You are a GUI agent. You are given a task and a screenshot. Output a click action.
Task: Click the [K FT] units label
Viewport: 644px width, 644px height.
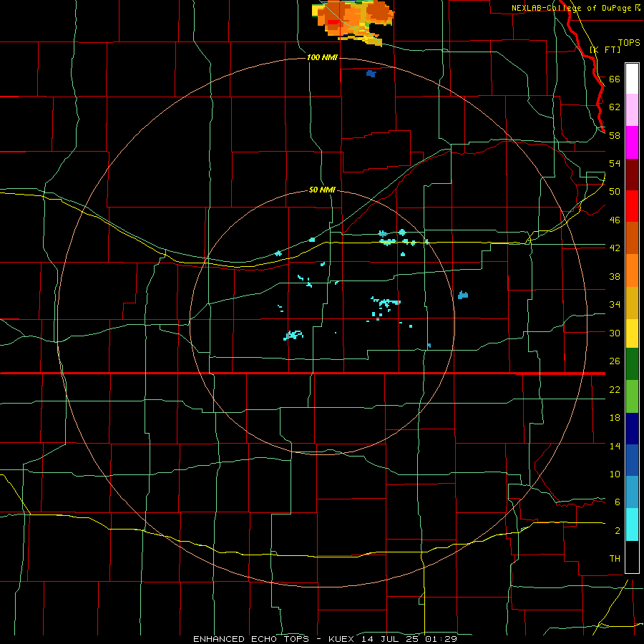605,49
